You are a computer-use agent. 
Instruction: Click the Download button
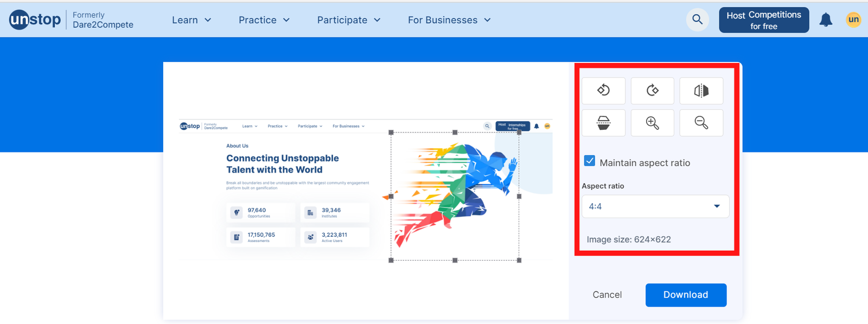click(x=686, y=295)
